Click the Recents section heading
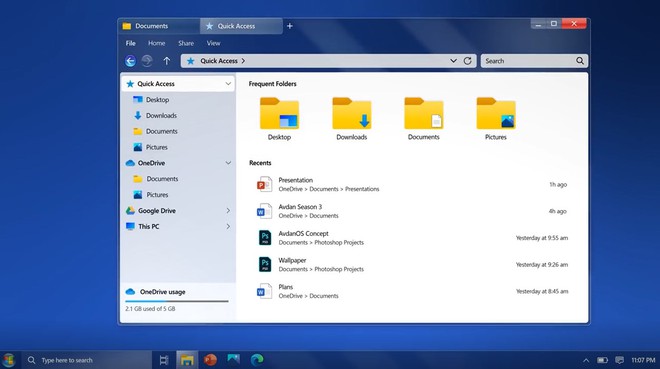Image resolution: width=660 pixels, height=369 pixels. pyautogui.click(x=260, y=163)
